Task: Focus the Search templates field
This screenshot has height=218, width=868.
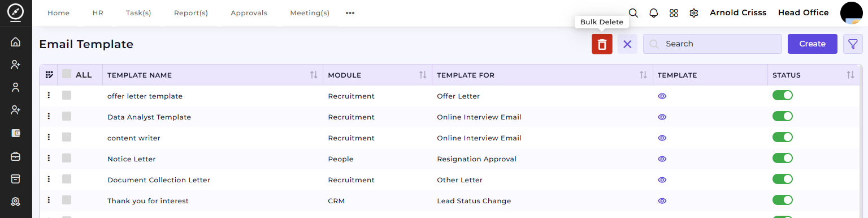Action: [713, 44]
